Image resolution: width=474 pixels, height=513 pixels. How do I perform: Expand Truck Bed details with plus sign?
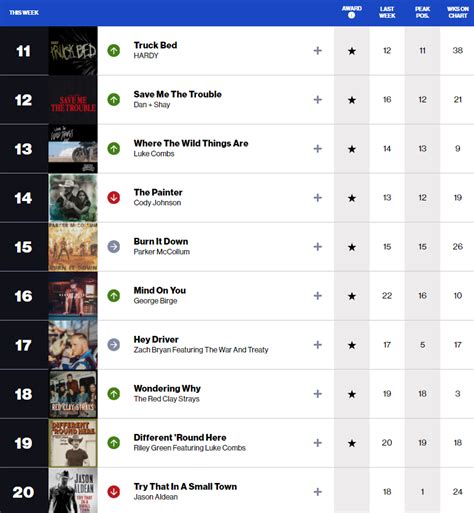[x=318, y=51]
